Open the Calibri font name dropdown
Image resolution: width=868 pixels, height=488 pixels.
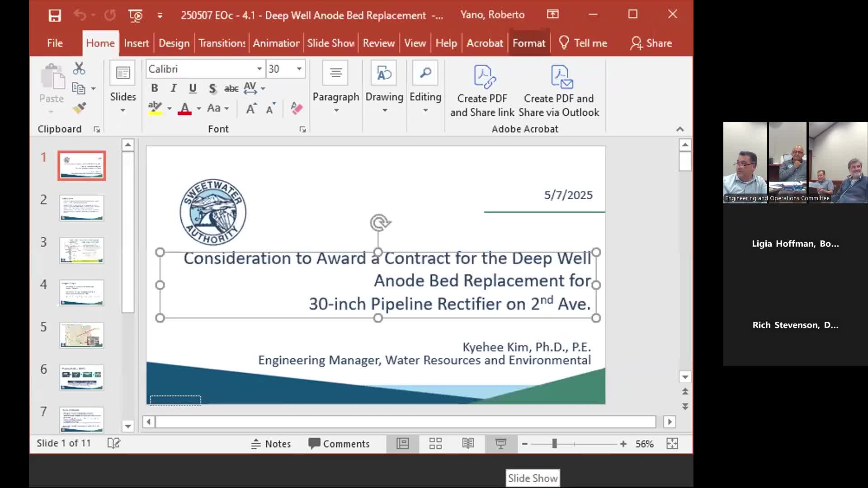[259, 69]
